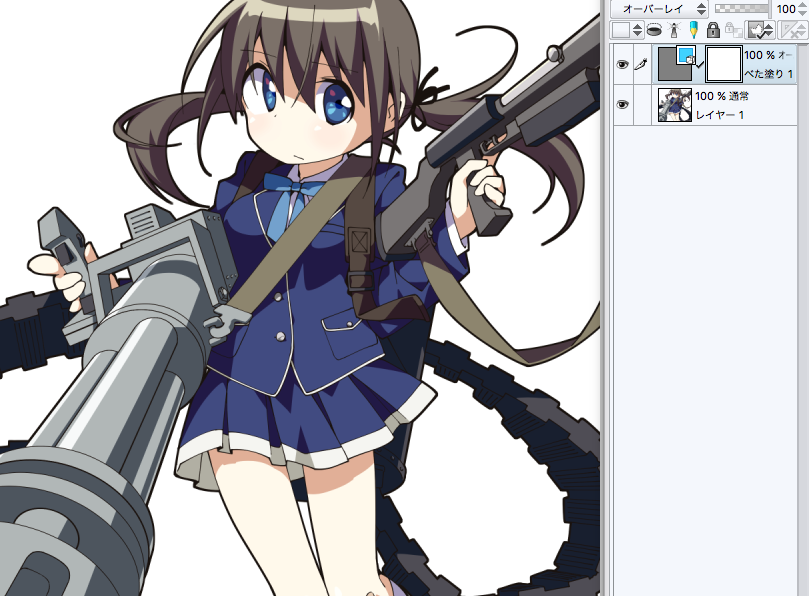
Task: Click the ruler display range icon
Action: (x=792, y=30)
